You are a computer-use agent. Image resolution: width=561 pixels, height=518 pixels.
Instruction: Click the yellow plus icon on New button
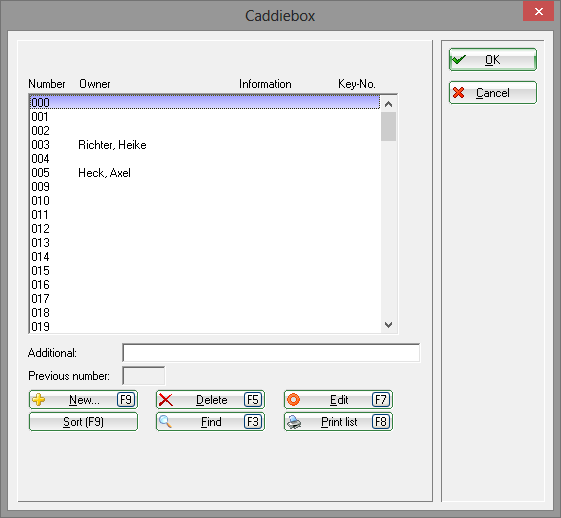click(x=39, y=400)
